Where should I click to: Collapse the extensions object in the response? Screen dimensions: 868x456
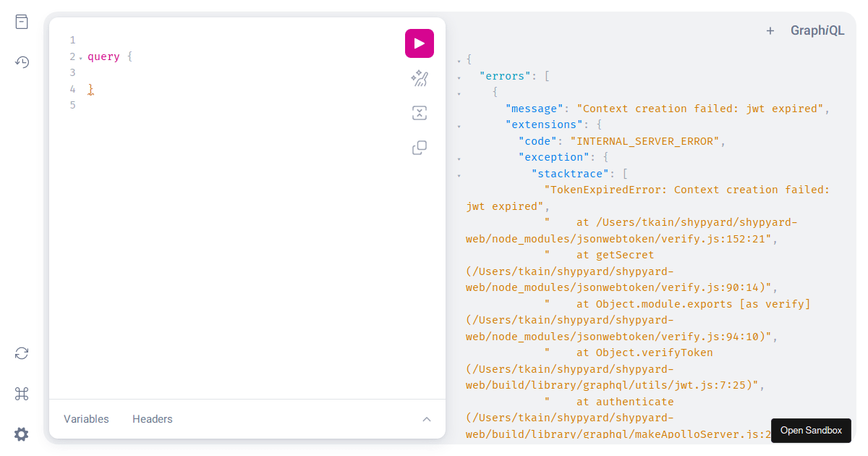point(459,124)
